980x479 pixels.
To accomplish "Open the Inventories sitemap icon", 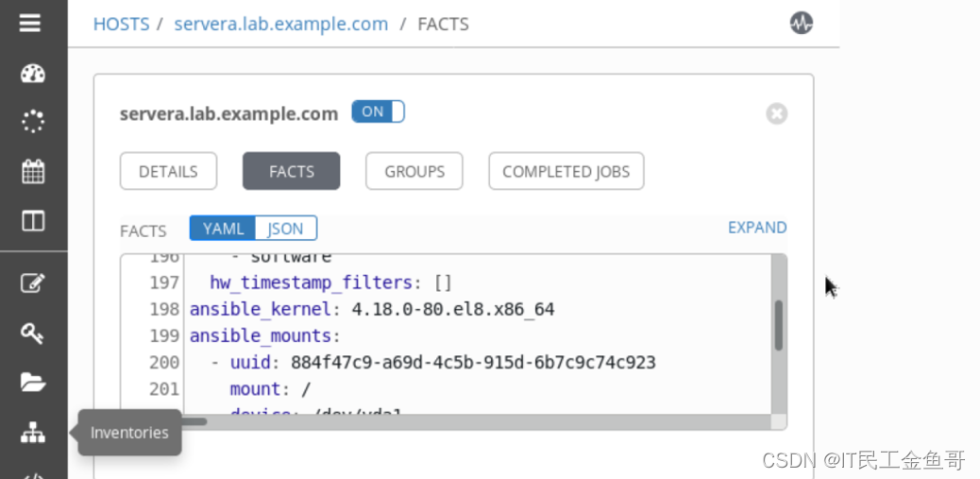I will 32,432.
